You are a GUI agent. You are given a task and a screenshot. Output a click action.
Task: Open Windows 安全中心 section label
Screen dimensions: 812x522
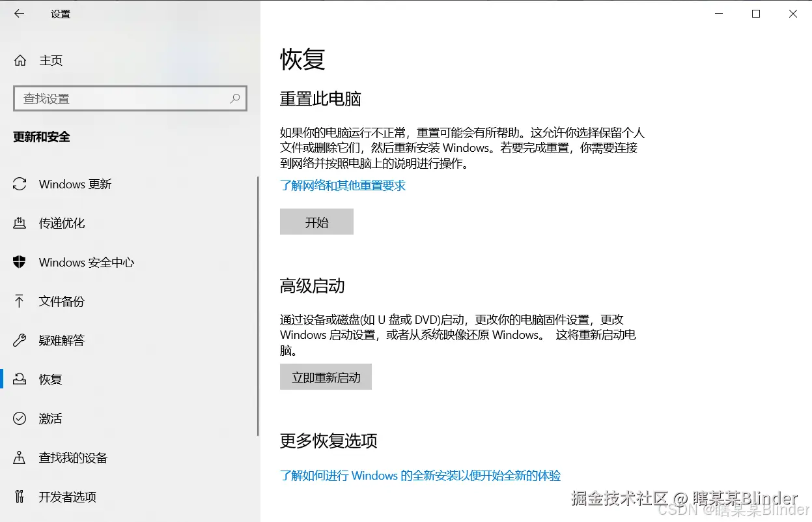87,263
